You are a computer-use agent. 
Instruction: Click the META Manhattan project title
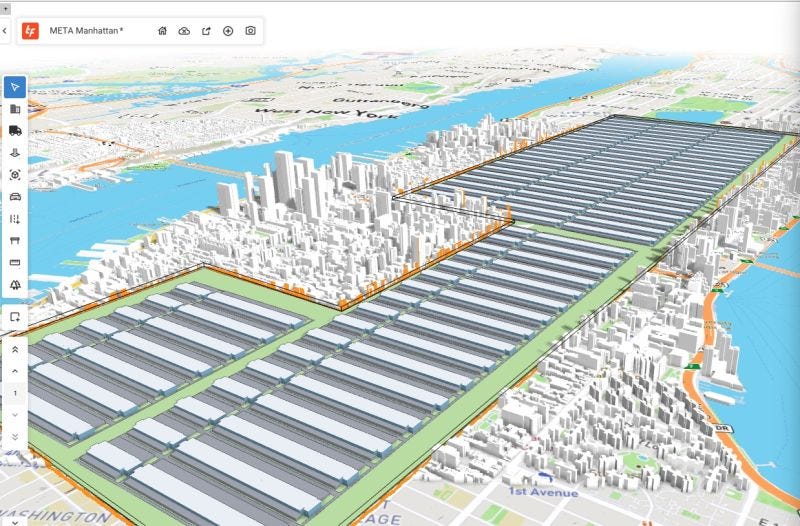pos(86,31)
